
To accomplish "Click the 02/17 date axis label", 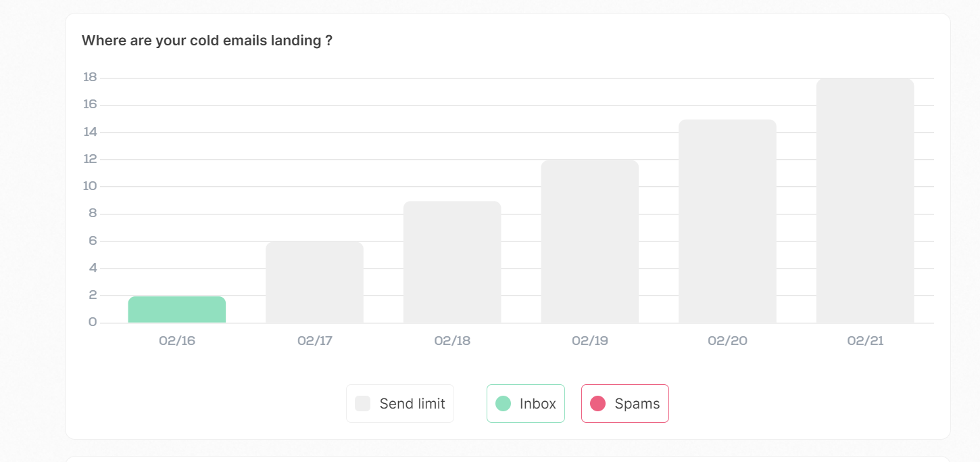I will 315,341.
